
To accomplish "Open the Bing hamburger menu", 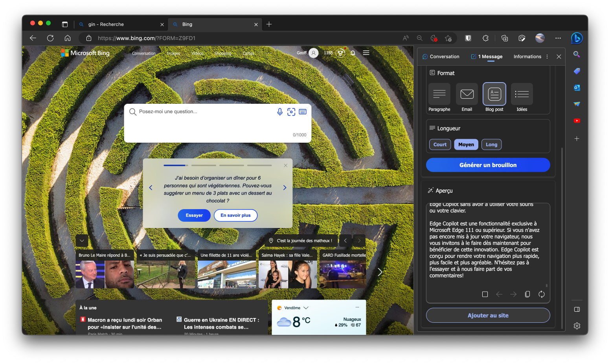I will [366, 53].
